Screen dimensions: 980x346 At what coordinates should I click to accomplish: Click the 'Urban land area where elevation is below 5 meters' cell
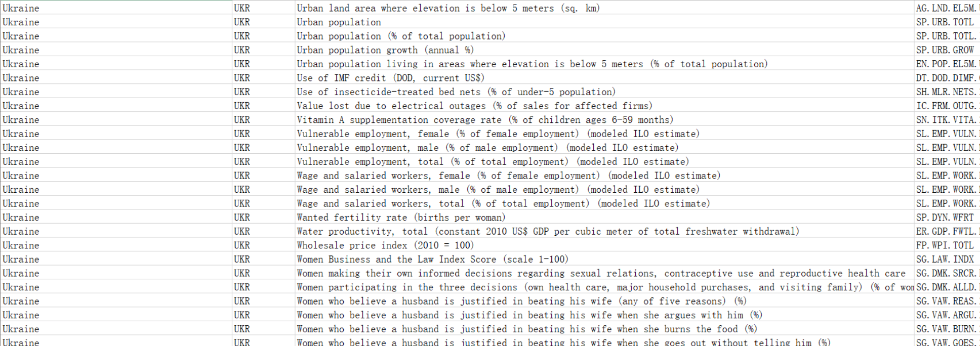[448, 8]
